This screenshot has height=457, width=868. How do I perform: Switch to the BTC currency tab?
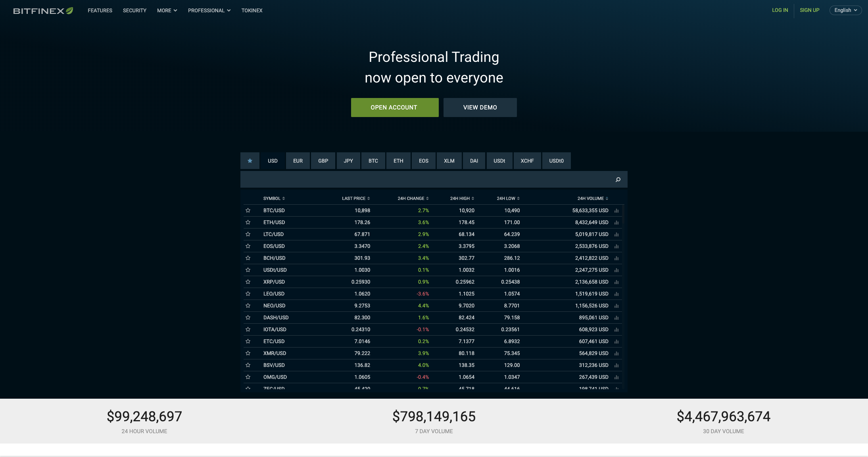(x=373, y=161)
